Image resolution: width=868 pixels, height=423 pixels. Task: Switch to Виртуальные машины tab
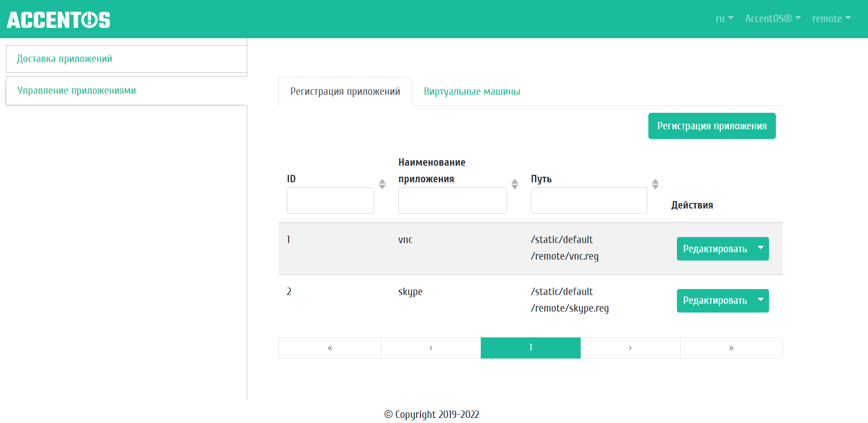[472, 92]
